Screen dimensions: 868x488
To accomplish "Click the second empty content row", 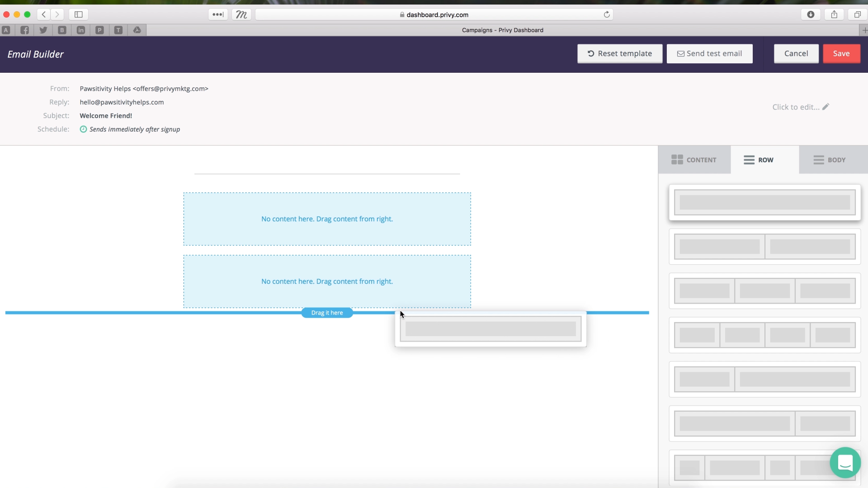I will [x=327, y=282].
